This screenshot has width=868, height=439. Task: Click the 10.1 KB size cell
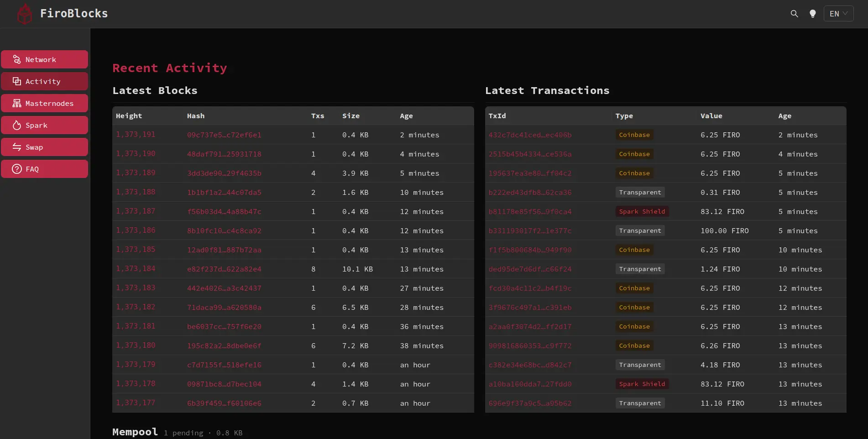pyautogui.click(x=357, y=269)
